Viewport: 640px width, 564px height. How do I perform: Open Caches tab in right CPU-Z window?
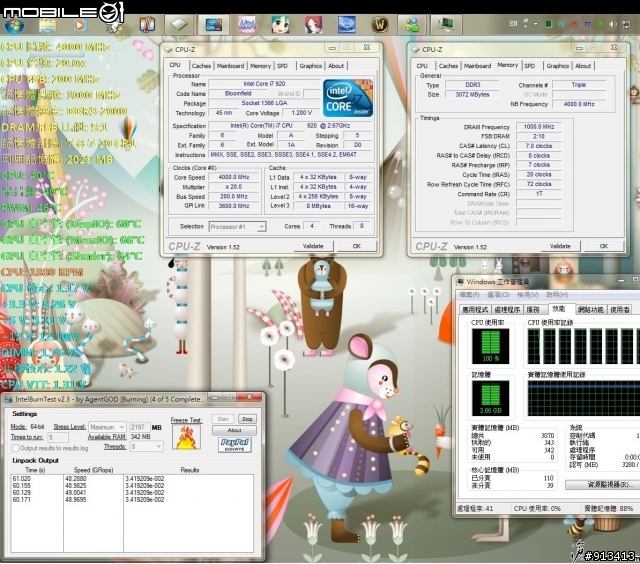(x=448, y=66)
